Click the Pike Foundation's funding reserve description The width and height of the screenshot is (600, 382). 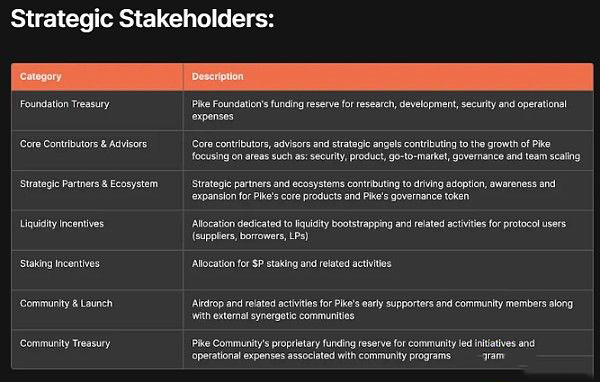pos(379,110)
